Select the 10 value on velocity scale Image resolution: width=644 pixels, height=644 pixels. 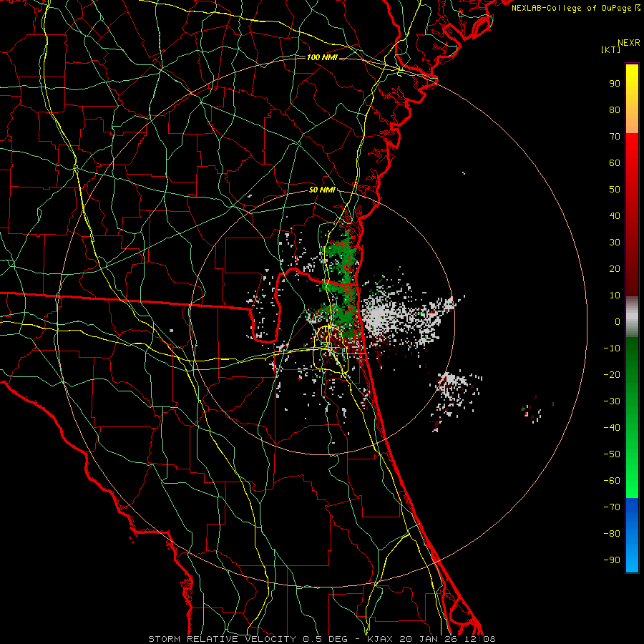click(615, 296)
